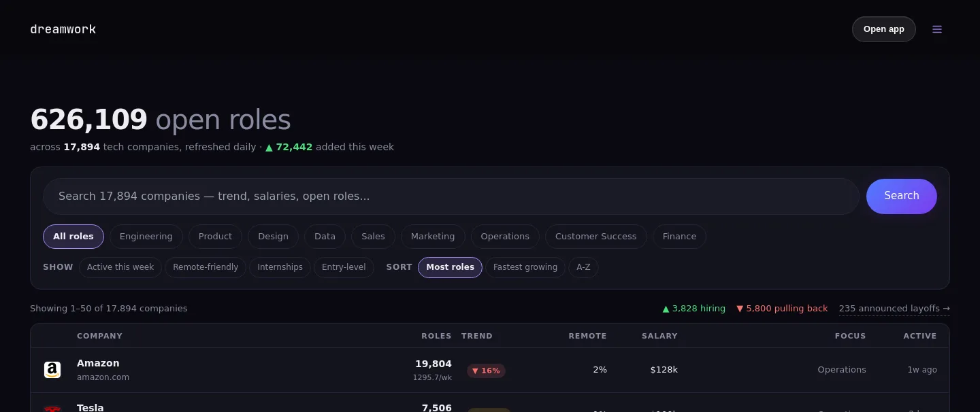
Task: Sort by Most roles
Action: click(x=450, y=267)
